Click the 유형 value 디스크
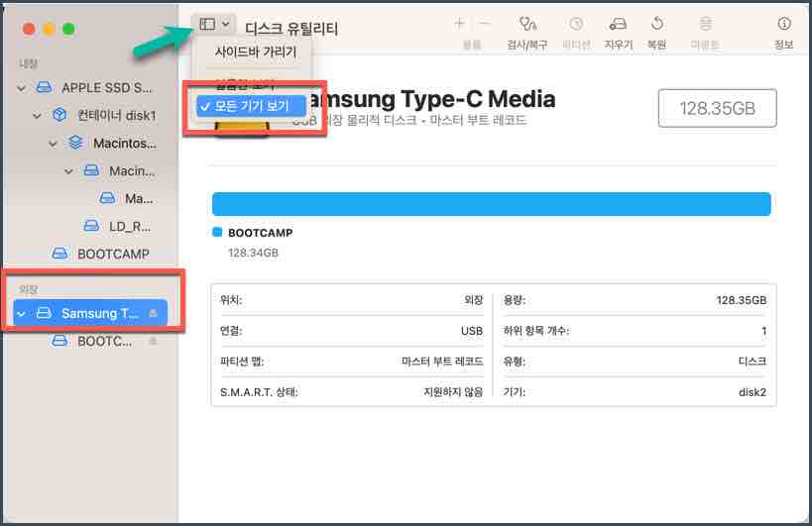Viewport: 812px width, 526px height. (752, 361)
